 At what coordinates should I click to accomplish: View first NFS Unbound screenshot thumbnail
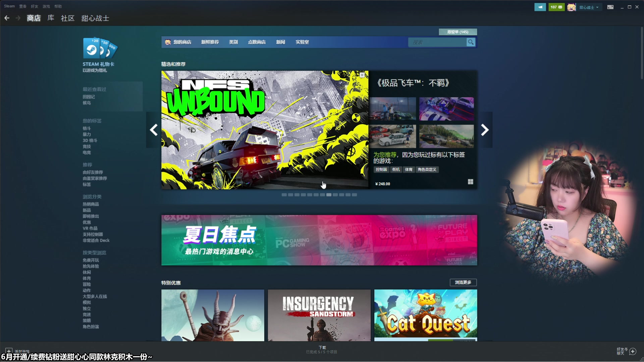pyautogui.click(x=393, y=109)
